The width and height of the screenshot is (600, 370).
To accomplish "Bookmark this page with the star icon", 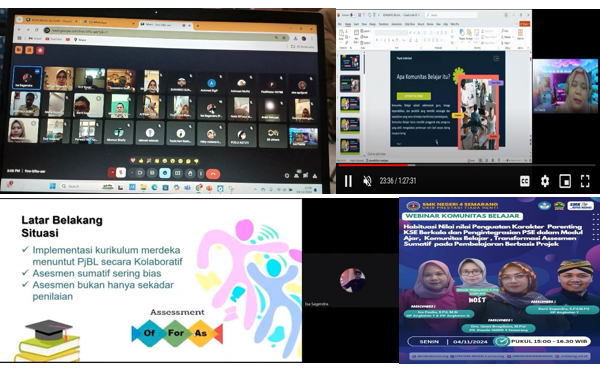I will pyautogui.click(x=284, y=37).
